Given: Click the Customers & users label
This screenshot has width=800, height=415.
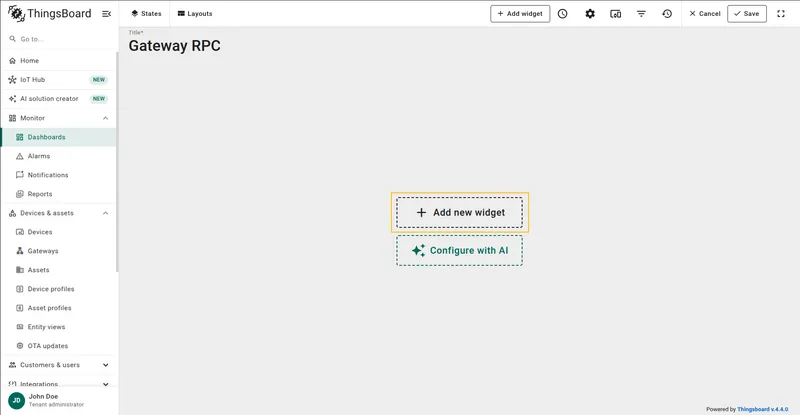Looking at the screenshot, I should tap(50, 365).
